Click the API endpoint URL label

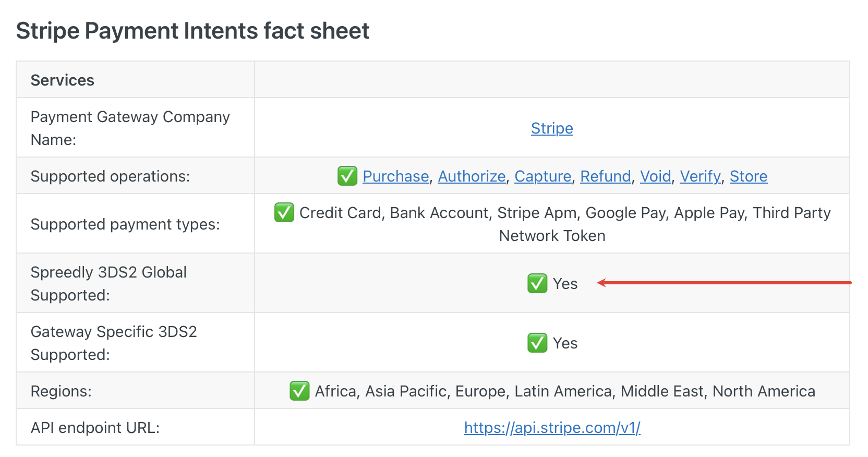95,428
